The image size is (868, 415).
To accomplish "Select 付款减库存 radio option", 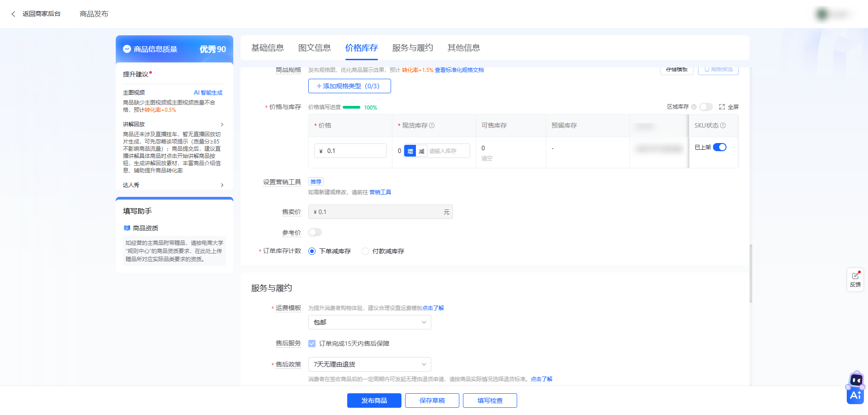I will 365,251.
